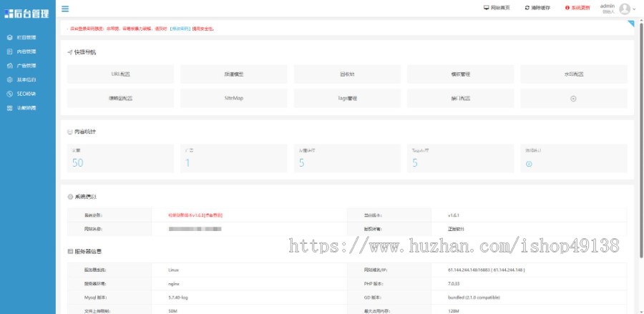The height and width of the screenshot is (314, 644).
Task: Click the 后台管理 logo
Action: pos(26,14)
